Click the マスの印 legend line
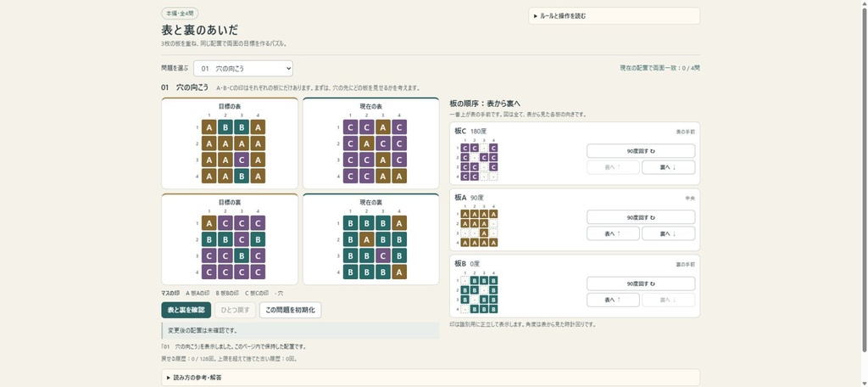The width and height of the screenshot is (868, 387). pyautogui.click(x=222, y=293)
